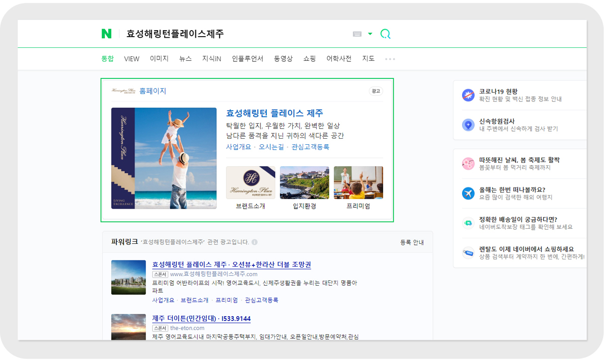Click the text 요즘 많이 검색한 해외 여행지

(516, 198)
